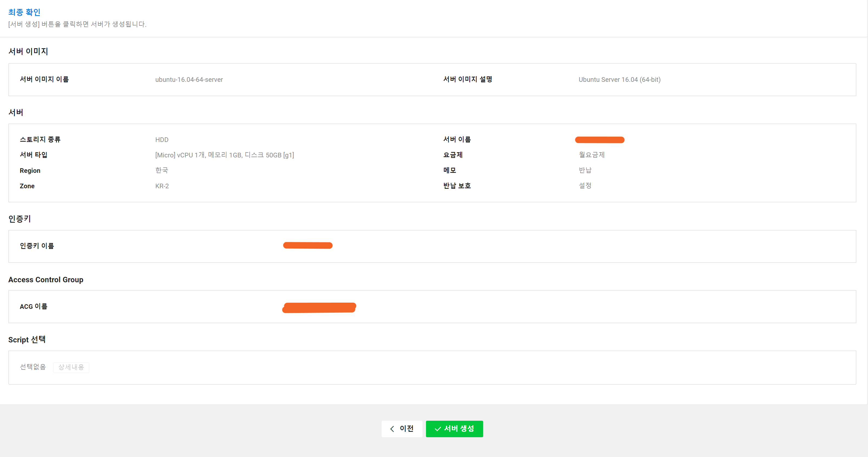Click the redacted ACG 이름 value
The width and height of the screenshot is (868, 457).
point(319,307)
